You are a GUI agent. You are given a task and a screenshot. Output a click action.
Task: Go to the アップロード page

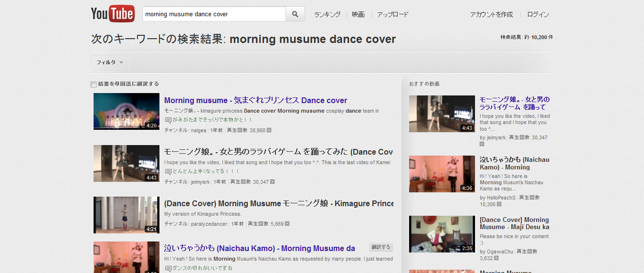(x=392, y=14)
